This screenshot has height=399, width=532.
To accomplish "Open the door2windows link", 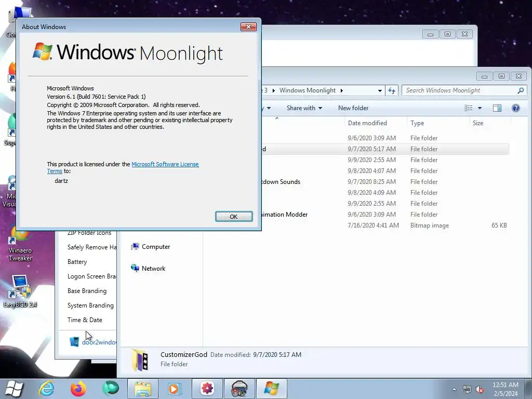I will (x=99, y=342).
